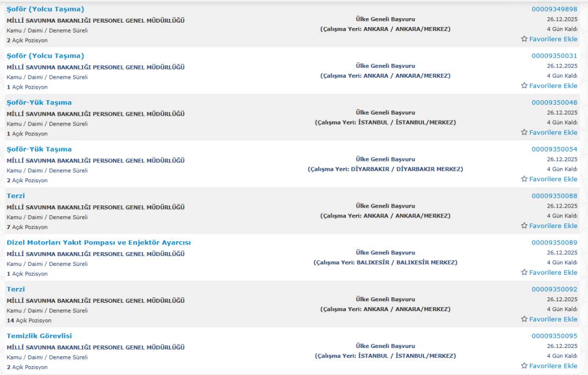
Task: Open Şoför (Yolcu Taşıma) title with 1 position
Action: (45, 56)
